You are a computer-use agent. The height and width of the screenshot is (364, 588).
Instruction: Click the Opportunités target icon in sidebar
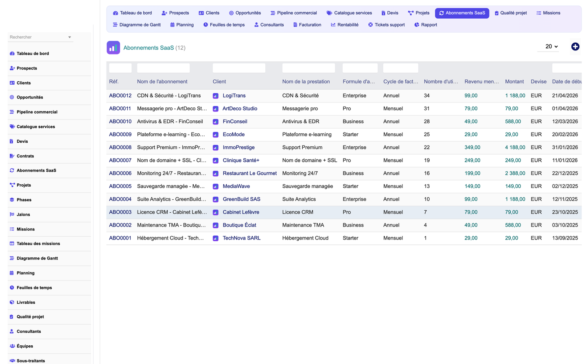click(x=12, y=97)
